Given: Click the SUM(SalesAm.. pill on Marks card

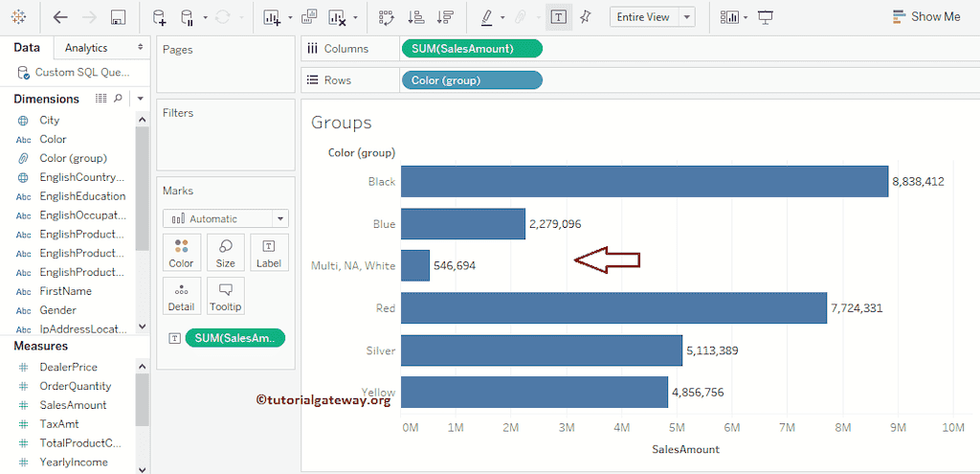Looking at the screenshot, I should click(235, 338).
